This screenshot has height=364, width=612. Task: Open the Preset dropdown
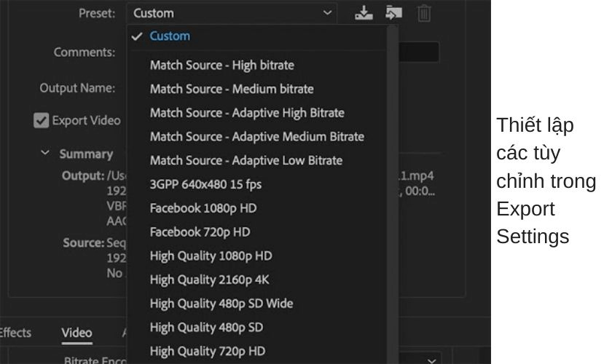pyautogui.click(x=232, y=13)
